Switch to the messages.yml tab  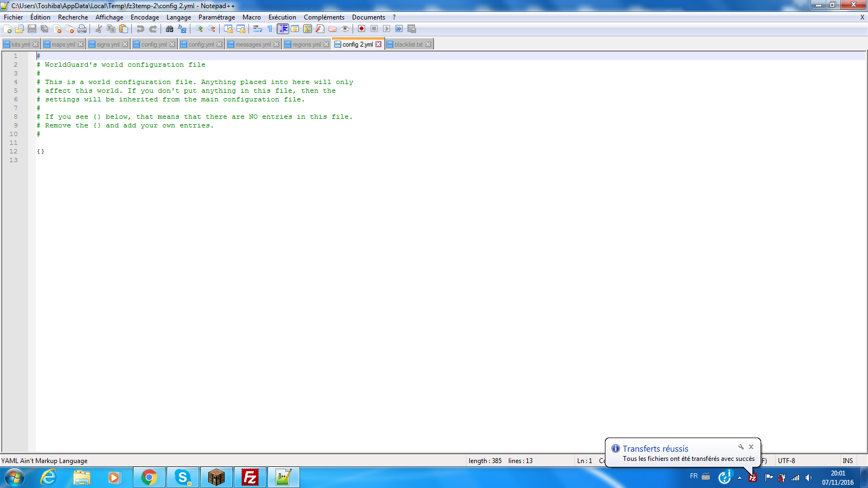click(x=253, y=44)
